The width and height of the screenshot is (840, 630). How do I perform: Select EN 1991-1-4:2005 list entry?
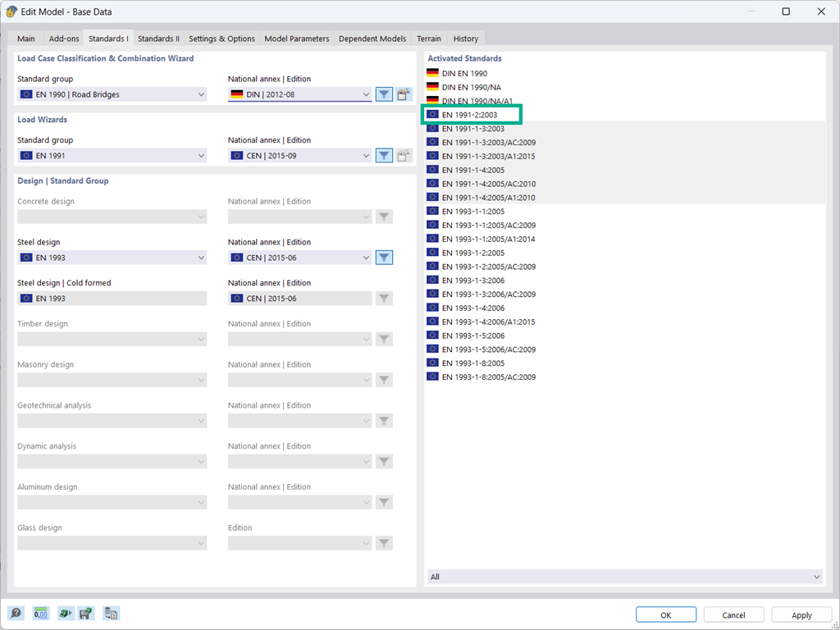[x=473, y=170]
